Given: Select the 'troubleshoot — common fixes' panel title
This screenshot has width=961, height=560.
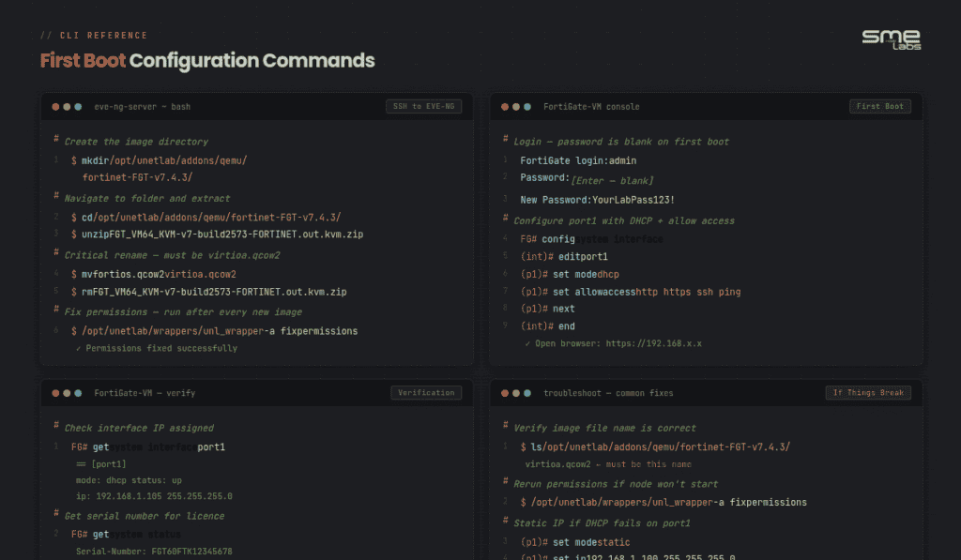Looking at the screenshot, I should click(x=608, y=393).
